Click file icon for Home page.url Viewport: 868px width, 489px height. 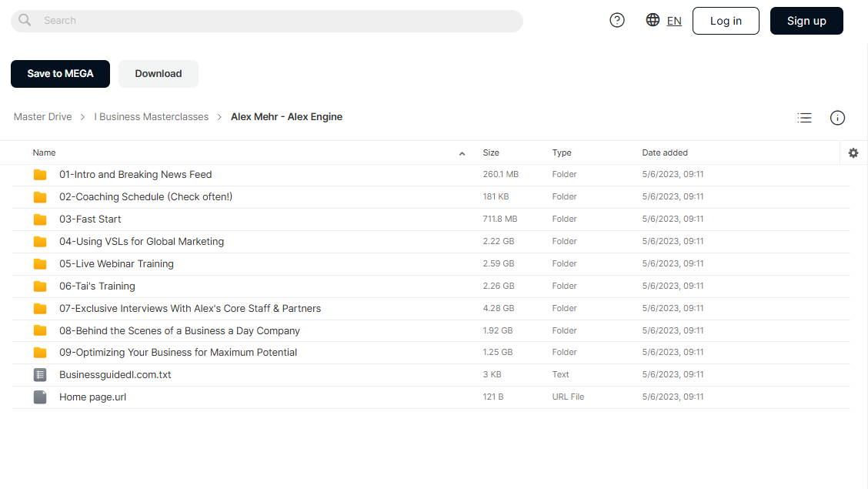coord(40,397)
